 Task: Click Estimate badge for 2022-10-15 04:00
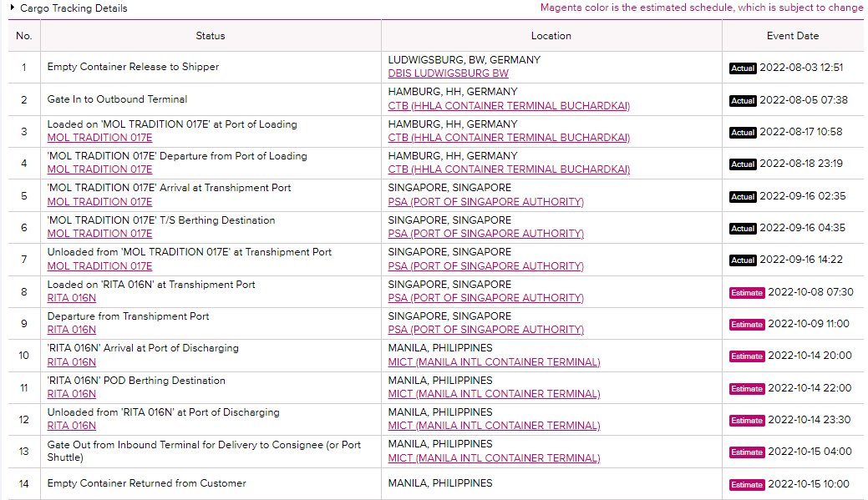[747, 452]
